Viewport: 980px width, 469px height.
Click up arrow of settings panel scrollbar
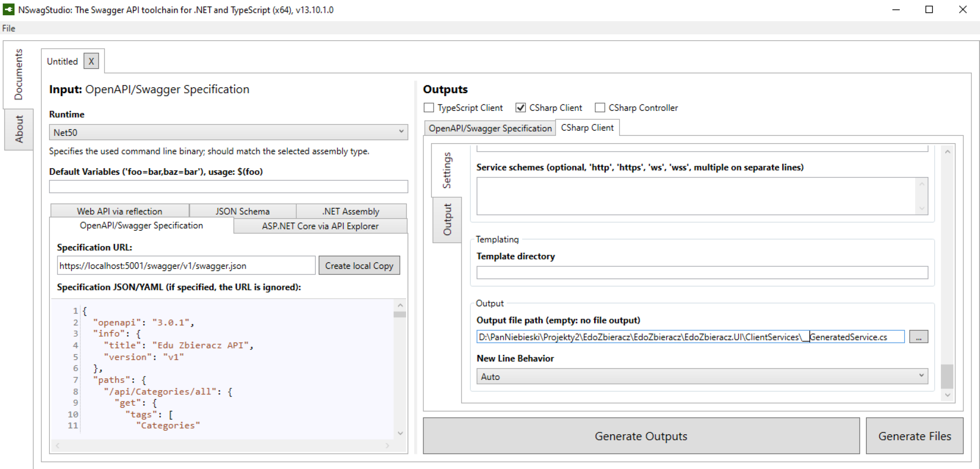tap(948, 152)
